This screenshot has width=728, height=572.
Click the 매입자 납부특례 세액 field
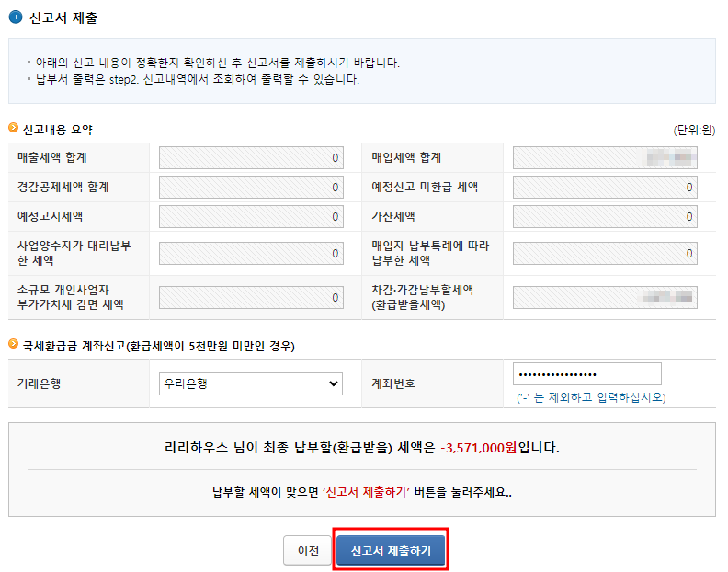(605, 253)
